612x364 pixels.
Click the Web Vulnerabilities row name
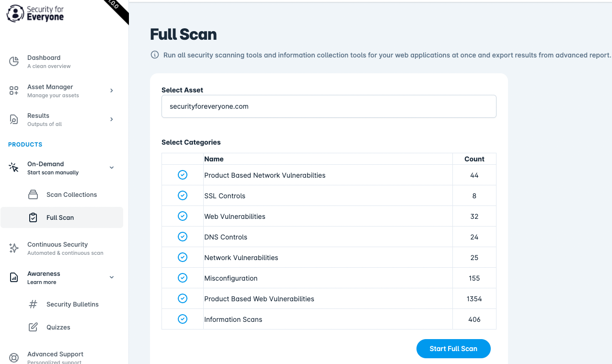(x=235, y=216)
